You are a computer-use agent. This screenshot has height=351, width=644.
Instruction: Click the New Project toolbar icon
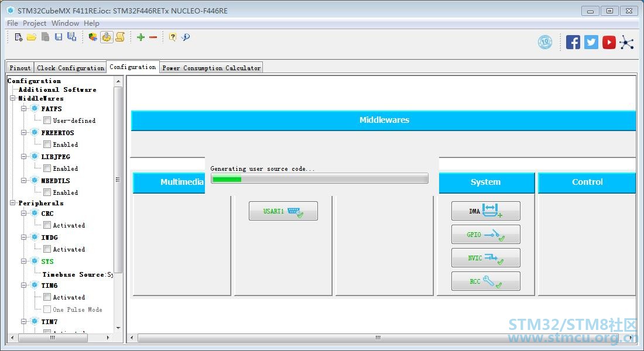coord(19,37)
